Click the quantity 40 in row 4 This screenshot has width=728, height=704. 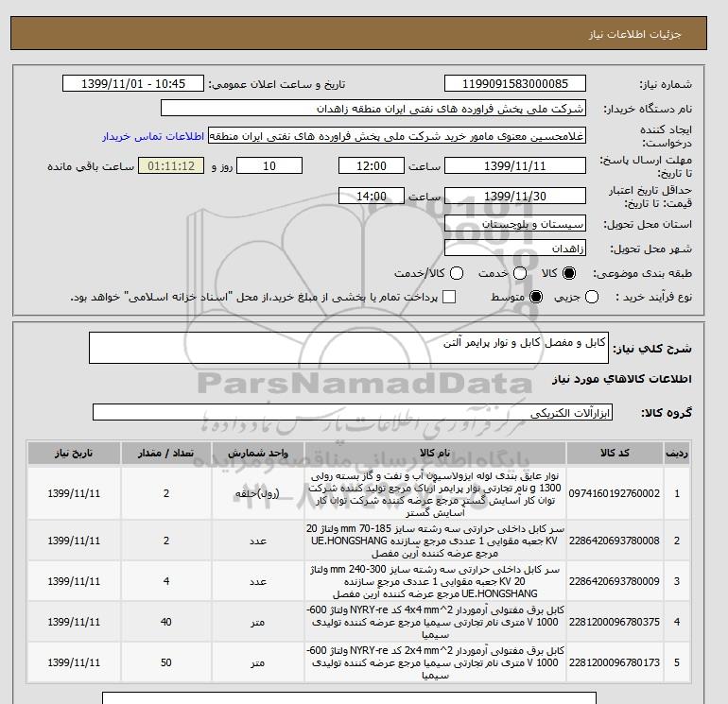(x=166, y=622)
